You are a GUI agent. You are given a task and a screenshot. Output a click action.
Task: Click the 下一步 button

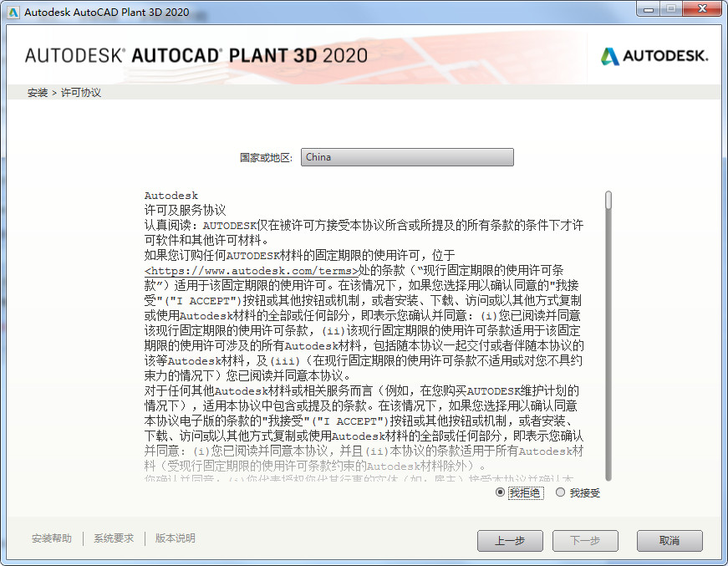[585, 540]
